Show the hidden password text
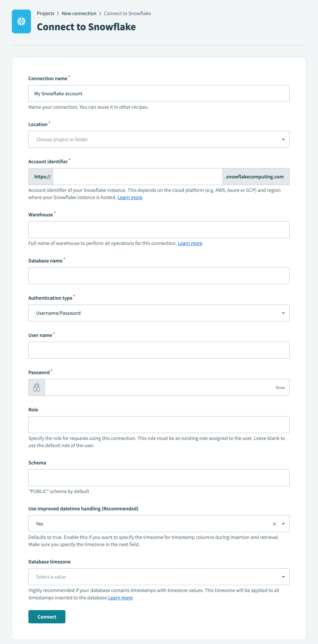318x644 pixels. [280, 387]
